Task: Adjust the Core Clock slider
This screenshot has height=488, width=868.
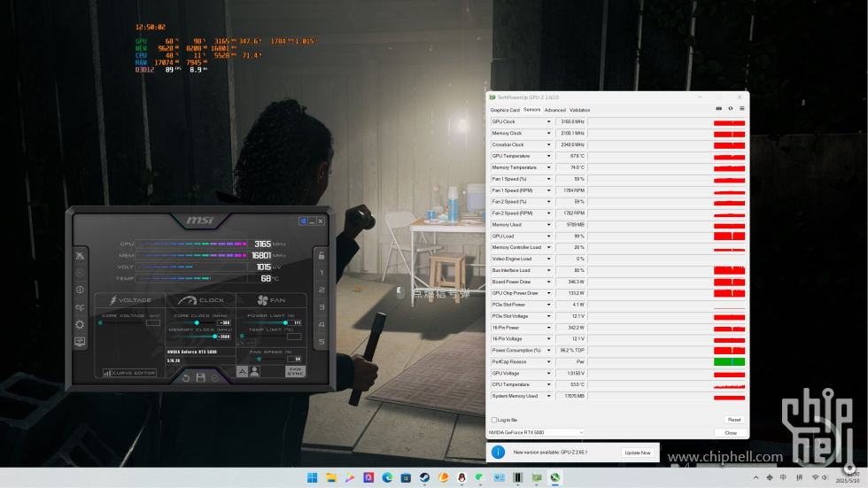Action: coord(196,322)
